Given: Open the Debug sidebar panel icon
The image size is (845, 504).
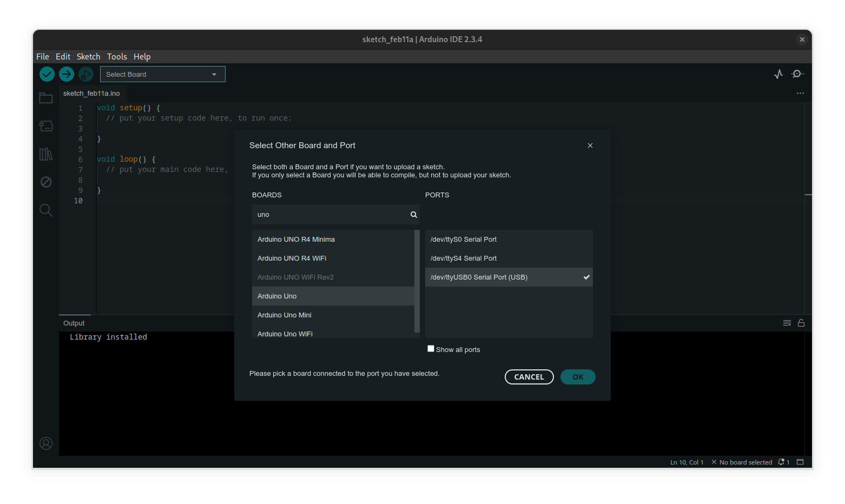Looking at the screenshot, I should click(46, 182).
